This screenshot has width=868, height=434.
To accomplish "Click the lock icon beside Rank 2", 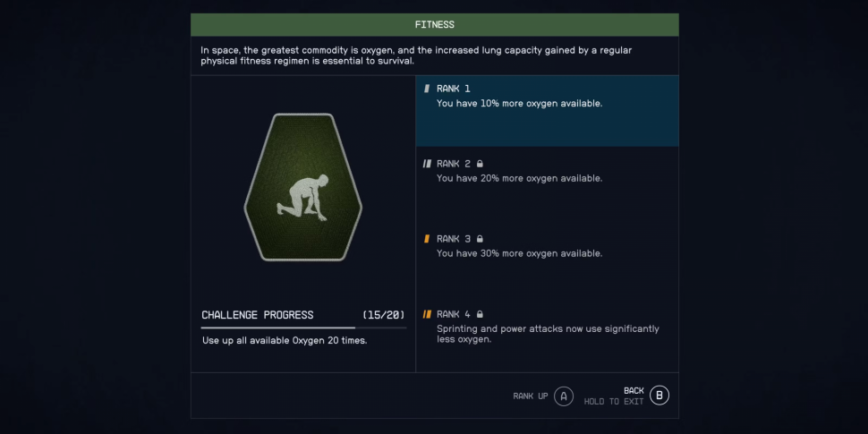I will coord(481,164).
